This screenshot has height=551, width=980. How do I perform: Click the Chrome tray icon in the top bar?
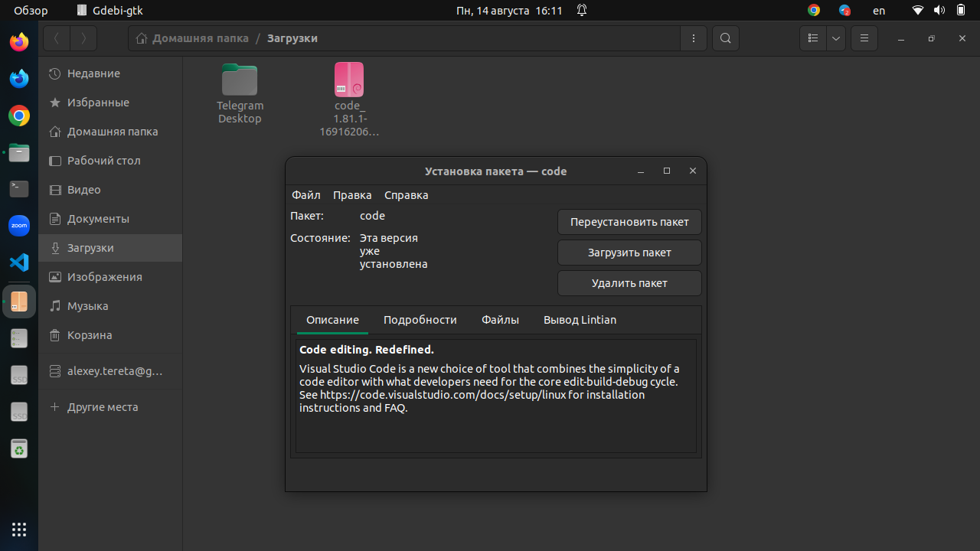click(813, 11)
